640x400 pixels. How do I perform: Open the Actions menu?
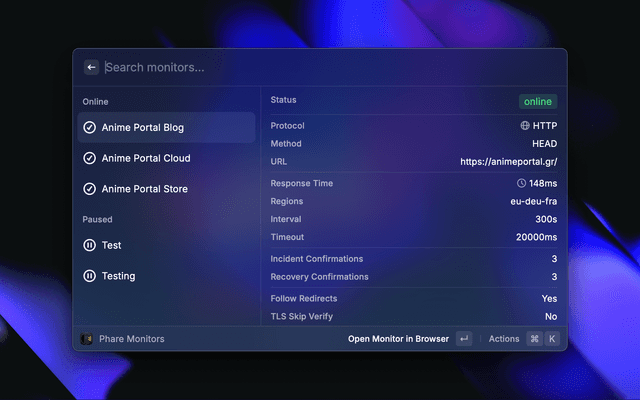click(504, 339)
